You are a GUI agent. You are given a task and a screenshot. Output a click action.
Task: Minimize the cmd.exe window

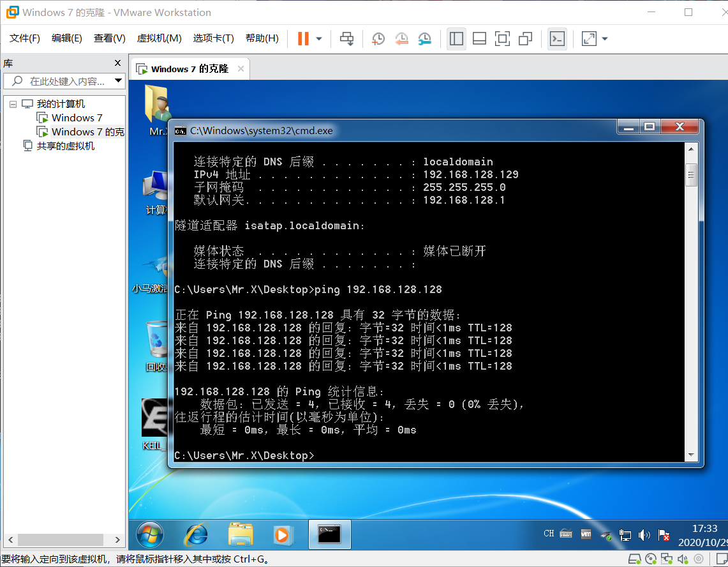tap(628, 127)
